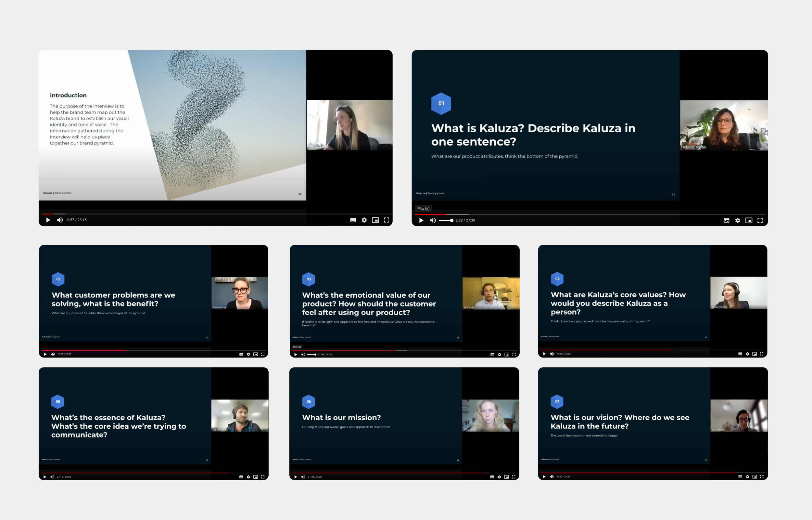Mute video 03 about emotional value

303,355
